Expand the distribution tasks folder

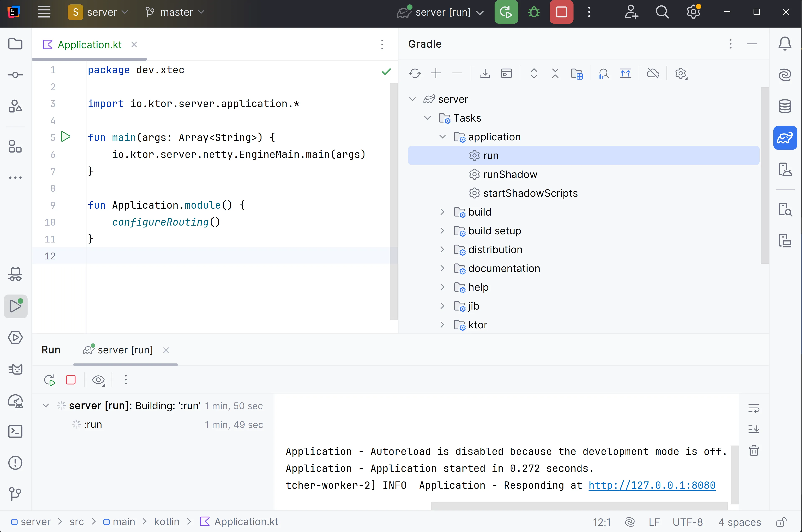click(x=442, y=249)
